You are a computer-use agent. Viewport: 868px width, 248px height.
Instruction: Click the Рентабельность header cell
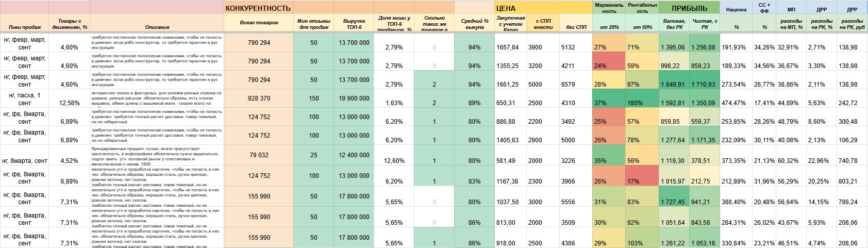[642, 8]
